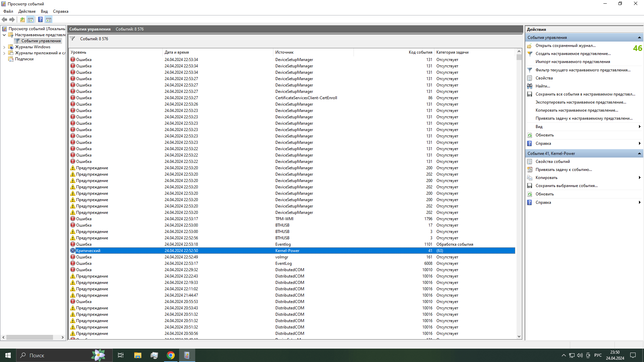Open Windows Start menu
This screenshot has width=644, height=362.
(x=8, y=355)
